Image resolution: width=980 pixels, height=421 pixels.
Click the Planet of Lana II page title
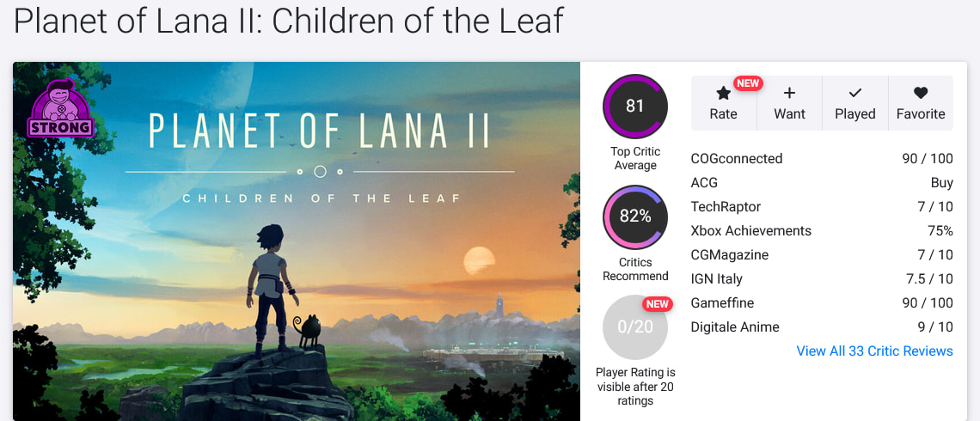pyautogui.click(x=288, y=21)
